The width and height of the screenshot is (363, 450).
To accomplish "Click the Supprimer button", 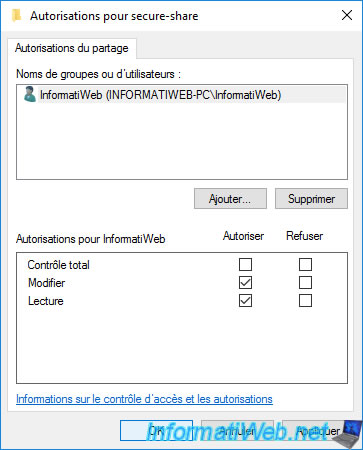I will point(311,199).
